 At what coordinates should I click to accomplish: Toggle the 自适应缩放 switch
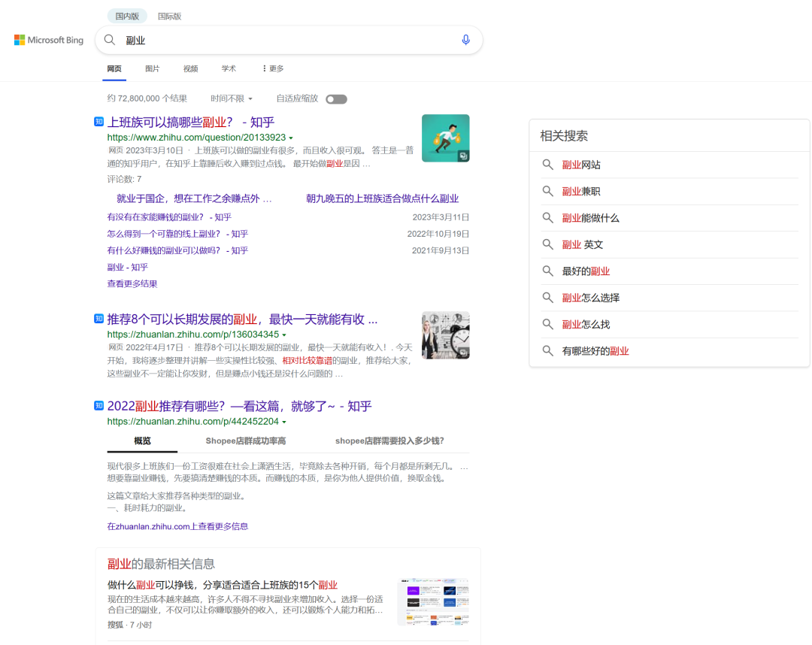(x=336, y=99)
